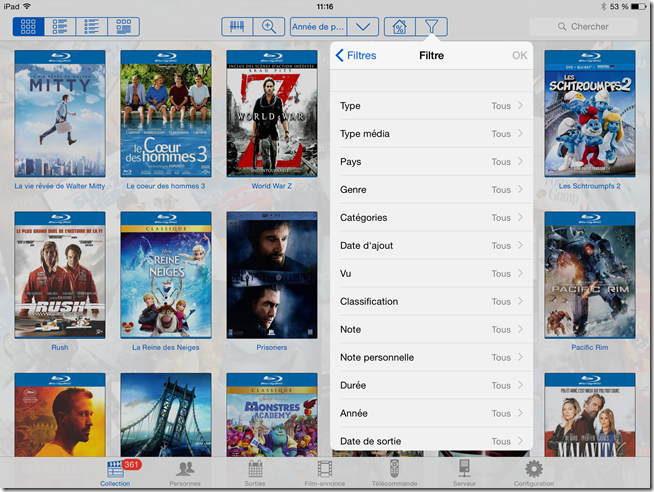Screen dimensions: 654x492
Task: Toggle sort direction chevron arrow
Action: coord(363,27)
